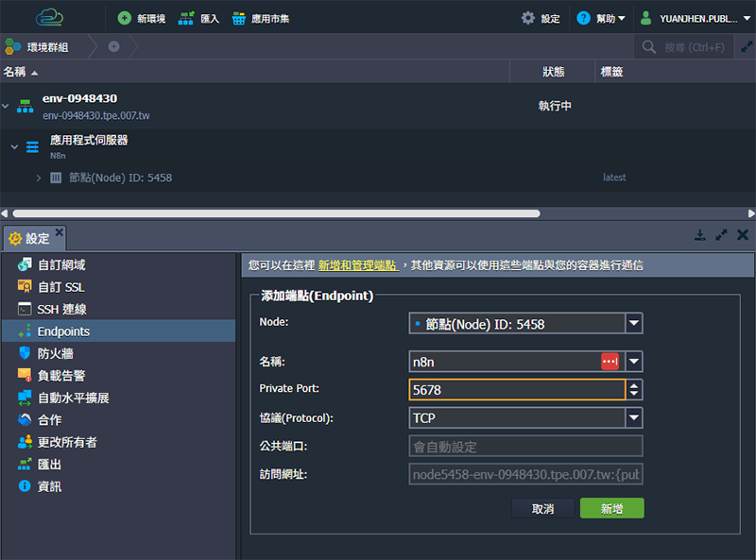This screenshot has height=560, width=756.
Task: Open the 協議(Protocol) TCP dropdown
Action: click(x=635, y=417)
